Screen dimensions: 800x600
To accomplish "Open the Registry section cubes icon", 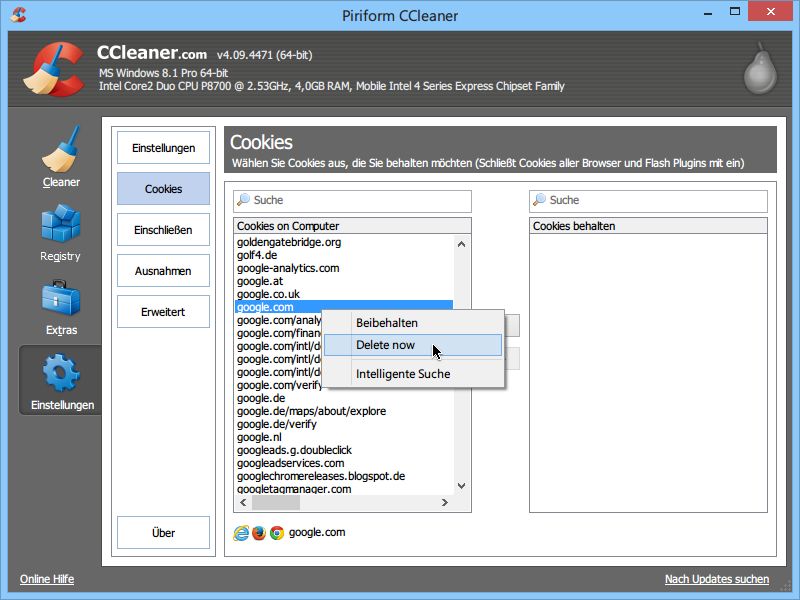I will coord(61,223).
